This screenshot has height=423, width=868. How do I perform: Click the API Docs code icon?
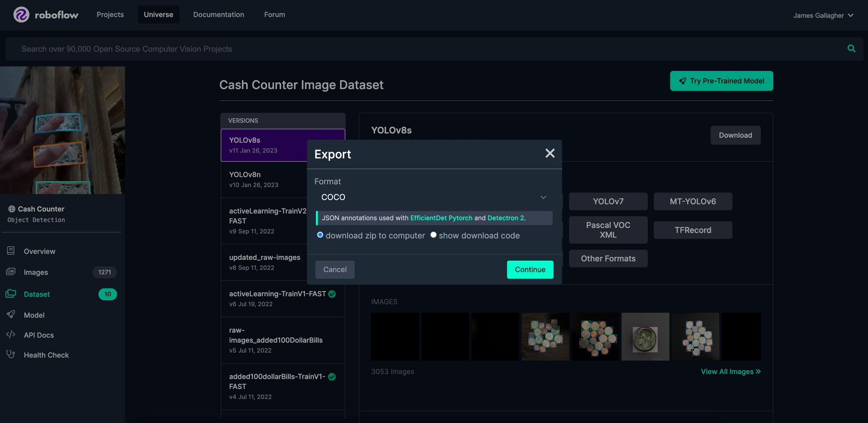click(11, 334)
